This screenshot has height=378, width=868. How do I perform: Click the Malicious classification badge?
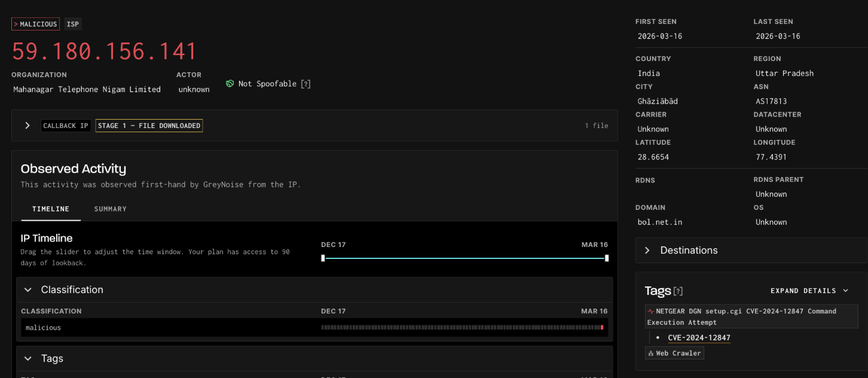(35, 24)
